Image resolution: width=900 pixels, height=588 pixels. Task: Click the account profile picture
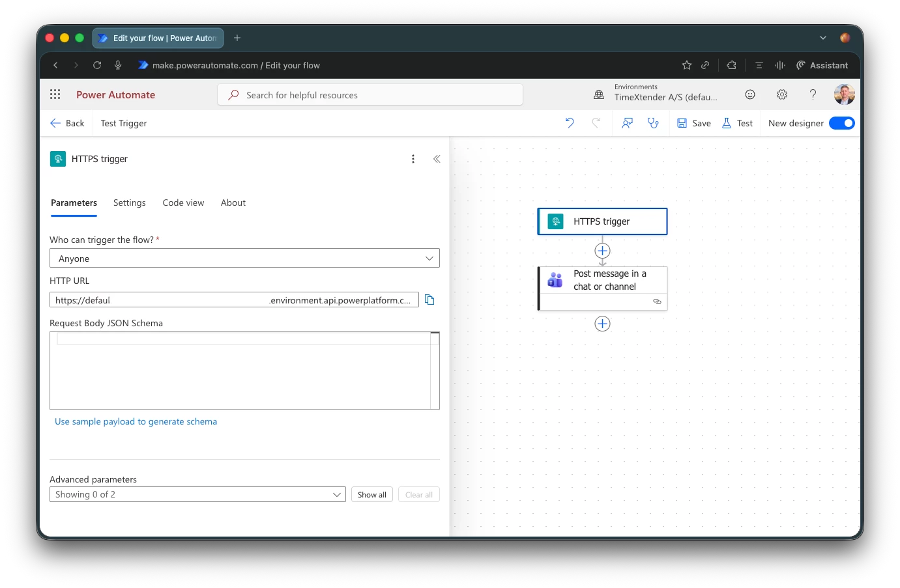[x=845, y=94]
